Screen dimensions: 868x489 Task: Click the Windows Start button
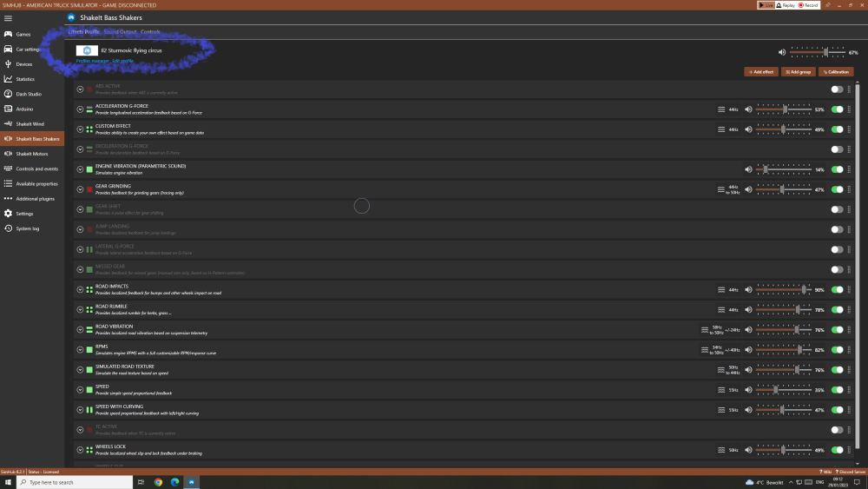[8, 482]
